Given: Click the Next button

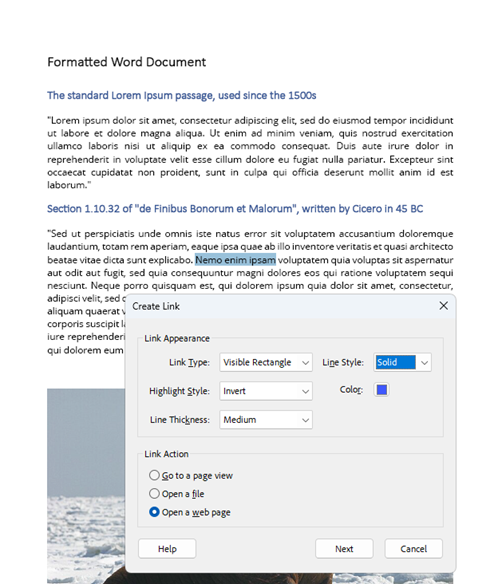Looking at the screenshot, I should coord(344,549).
